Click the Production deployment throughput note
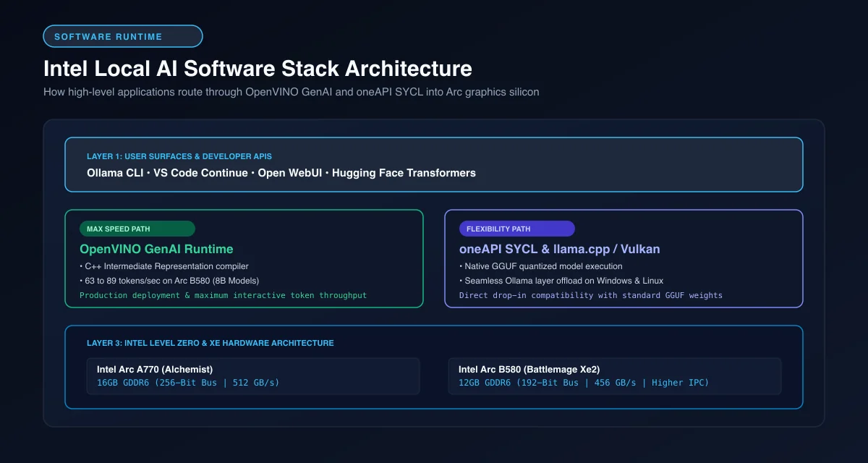Screen dimensions: 868x463 click(x=224, y=295)
